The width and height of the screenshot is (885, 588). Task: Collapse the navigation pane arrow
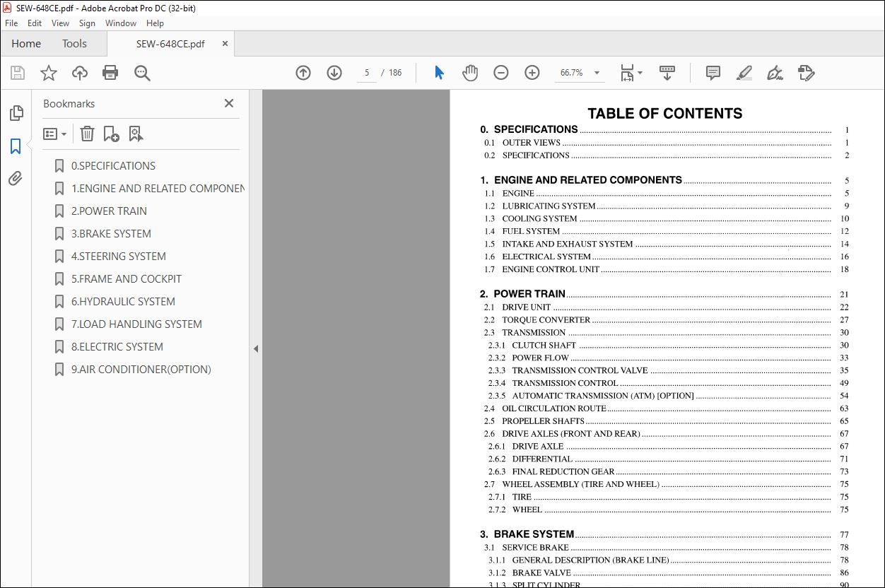click(x=255, y=348)
